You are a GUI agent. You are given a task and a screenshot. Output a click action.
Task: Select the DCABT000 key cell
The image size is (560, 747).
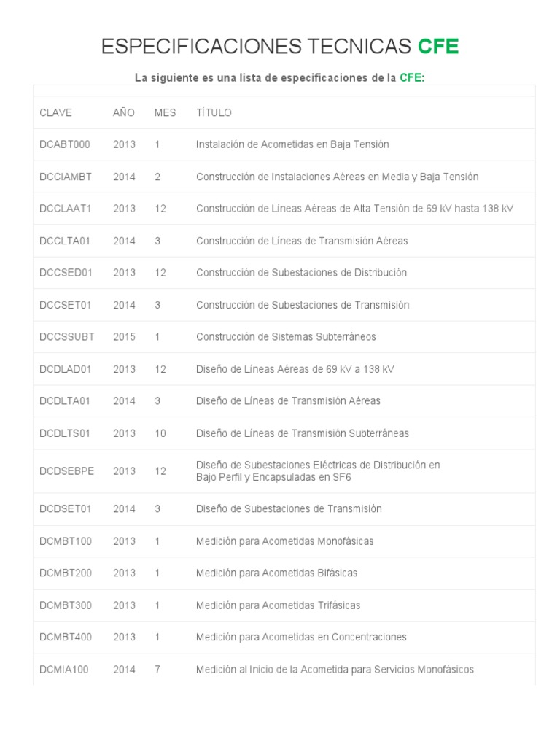pyautogui.click(x=65, y=144)
